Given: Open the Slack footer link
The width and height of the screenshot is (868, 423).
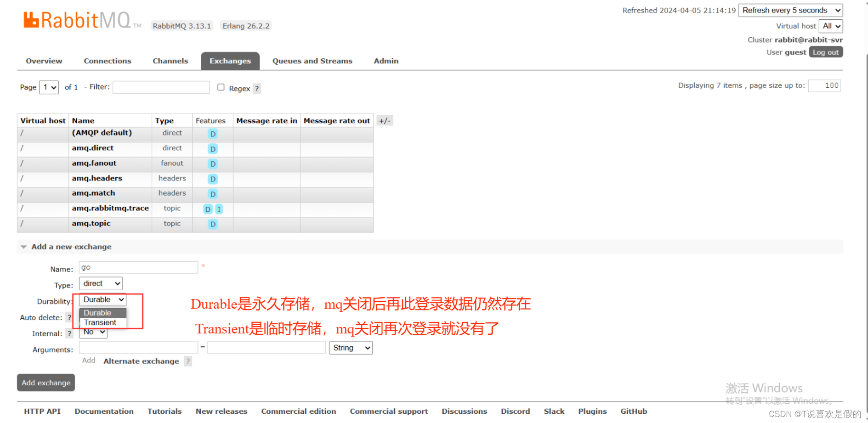Looking at the screenshot, I should (554, 412).
